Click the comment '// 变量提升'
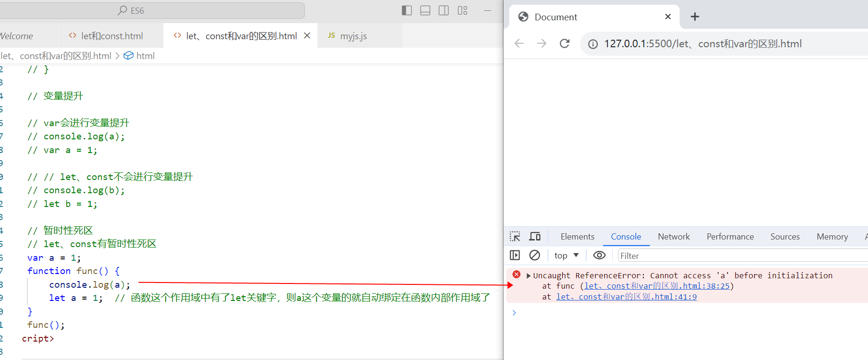The height and width of the screenshot is (360, 868). click(x=55, y=96)
